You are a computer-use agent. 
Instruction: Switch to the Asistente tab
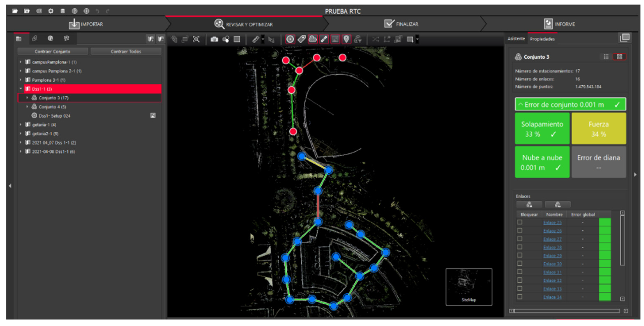click(516, 39)
